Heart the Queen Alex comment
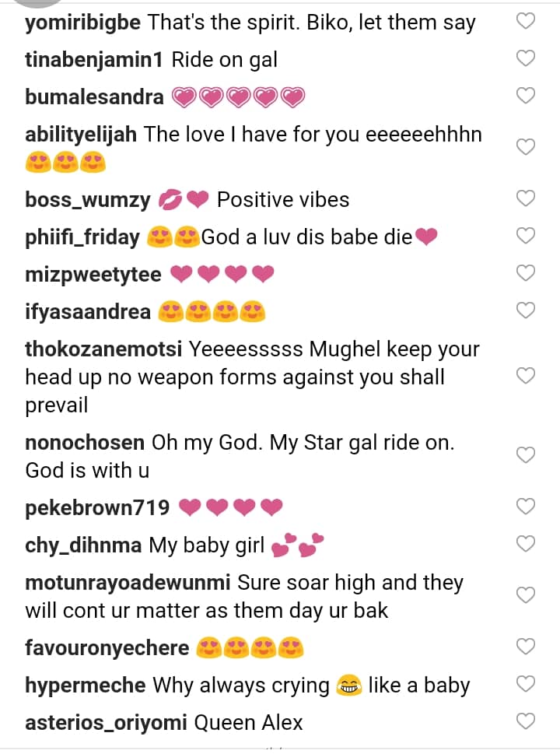 coord(527,722)
